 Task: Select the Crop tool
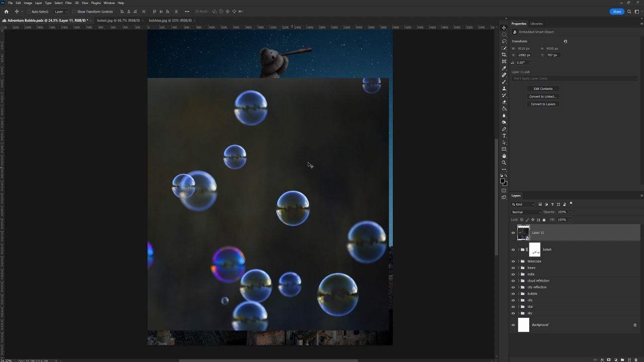(504, 55)
